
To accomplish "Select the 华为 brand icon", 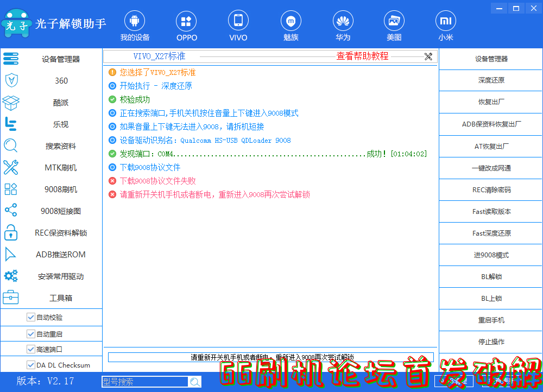I will 343,21.
